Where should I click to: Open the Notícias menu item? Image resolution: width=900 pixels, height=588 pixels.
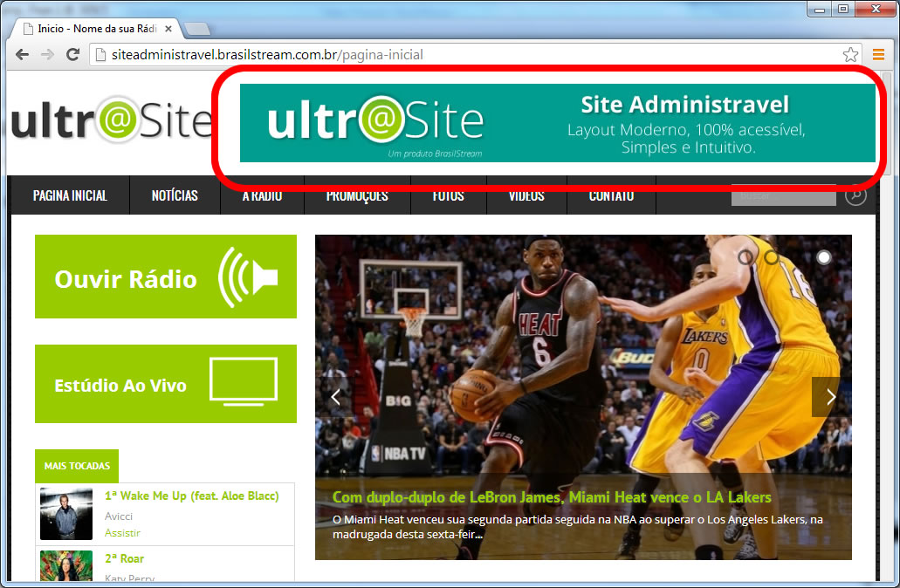(175, 195)
